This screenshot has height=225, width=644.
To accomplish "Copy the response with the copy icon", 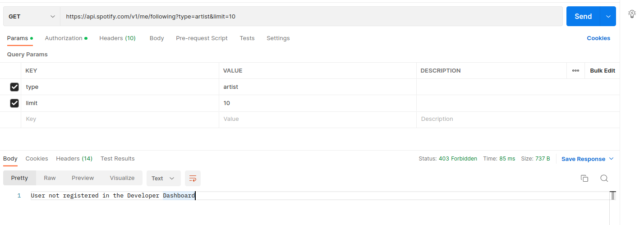I will pyautogui.click(x=584, y=178).
